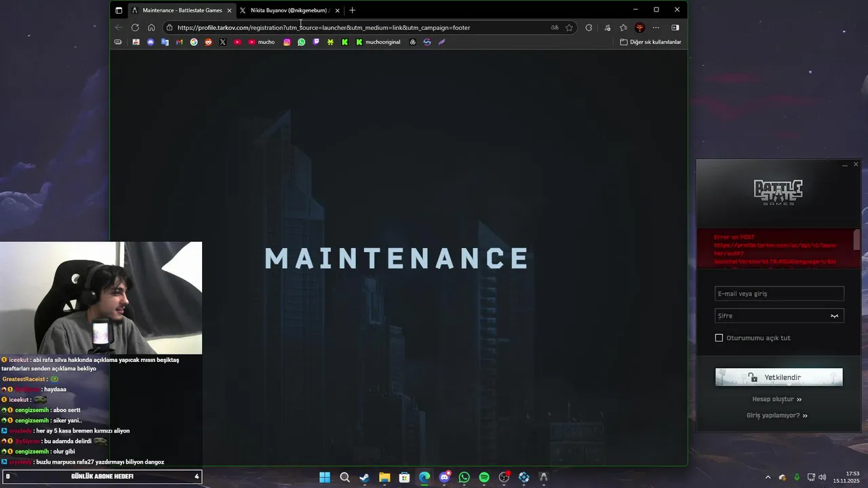The height and width of the screenshot is (488, 868).
Task: Open Steam from the taskbar
Action: point(364,477)
